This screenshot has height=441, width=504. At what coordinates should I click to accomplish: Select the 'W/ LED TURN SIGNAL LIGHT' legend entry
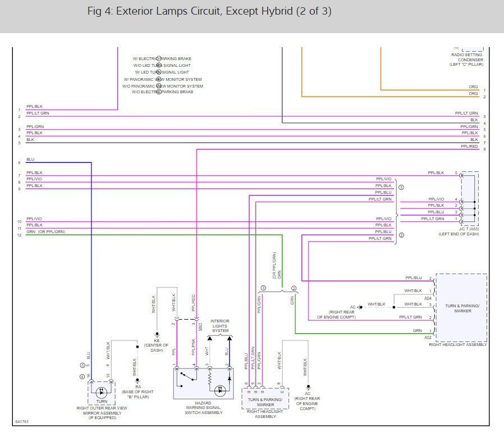pyautogui.click(x=162, y=72)
